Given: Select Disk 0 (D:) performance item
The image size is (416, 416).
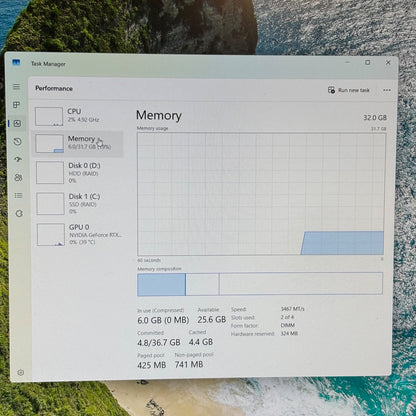Looking at the screenshot, I should click(x=79, y=172).
